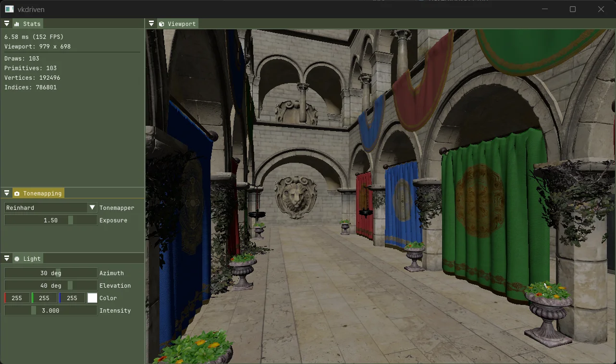Open the Reinhard tonemapper dropdown
The height and width of the screenshot is (364, 616).
(x=51, y=207)
